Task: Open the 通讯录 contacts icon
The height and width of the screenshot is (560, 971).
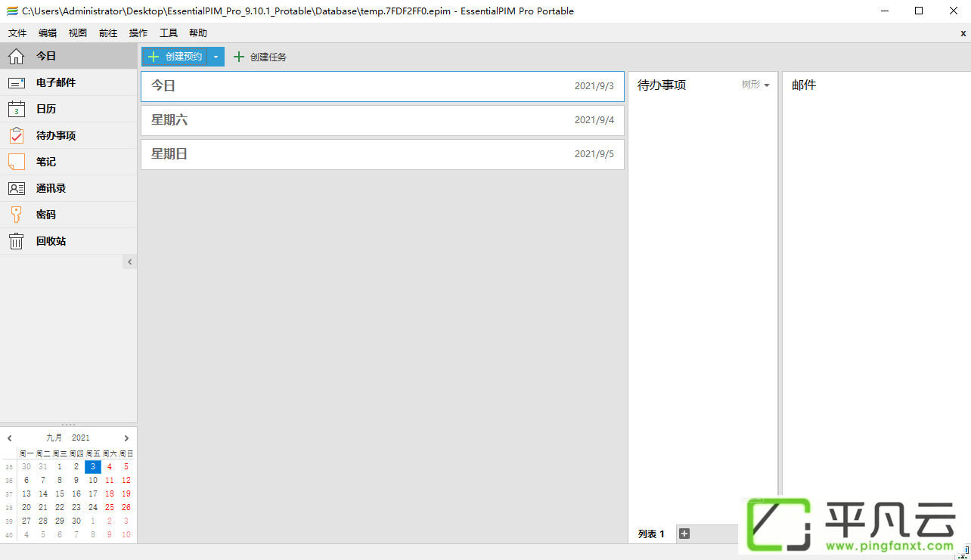Action: point(16,188)
